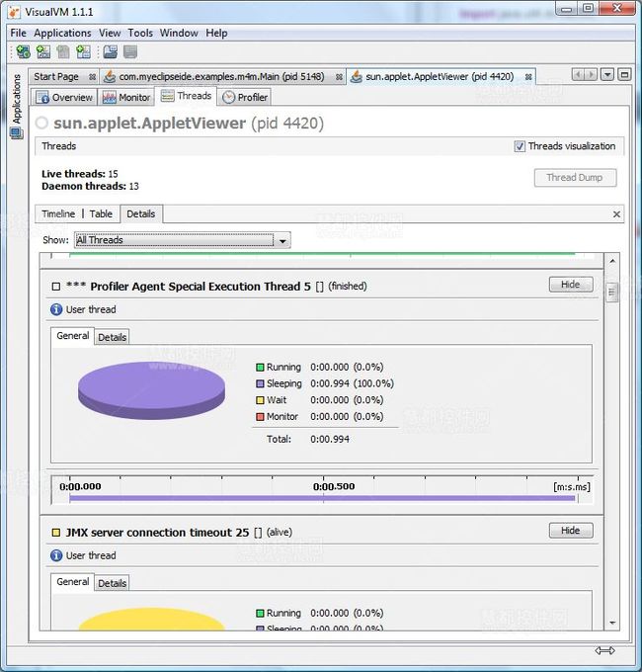Open the Applications sidebar panel

pyautogui.click(x=16, y=99)
